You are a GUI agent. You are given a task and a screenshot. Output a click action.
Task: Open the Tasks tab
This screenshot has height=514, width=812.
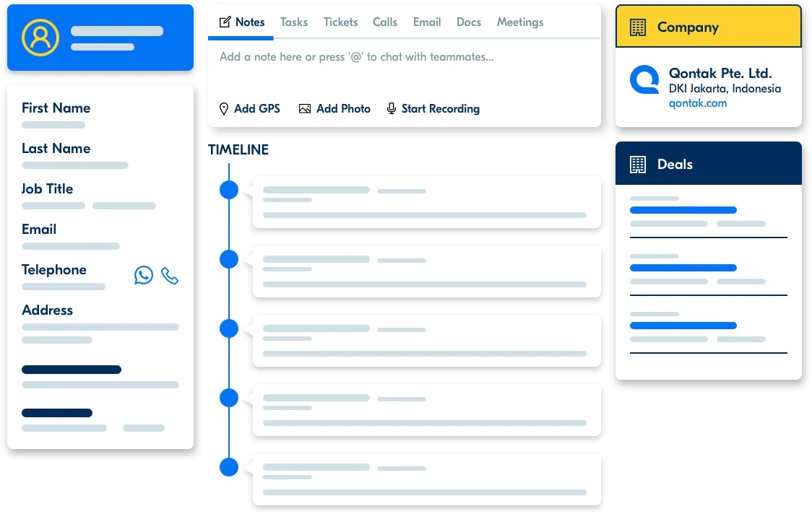[293, 22]
